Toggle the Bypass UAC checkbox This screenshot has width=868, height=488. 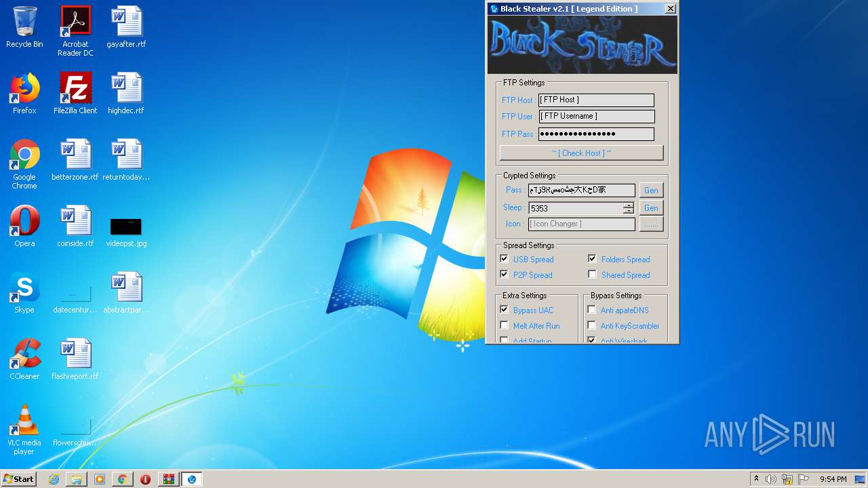coord(504,310)
